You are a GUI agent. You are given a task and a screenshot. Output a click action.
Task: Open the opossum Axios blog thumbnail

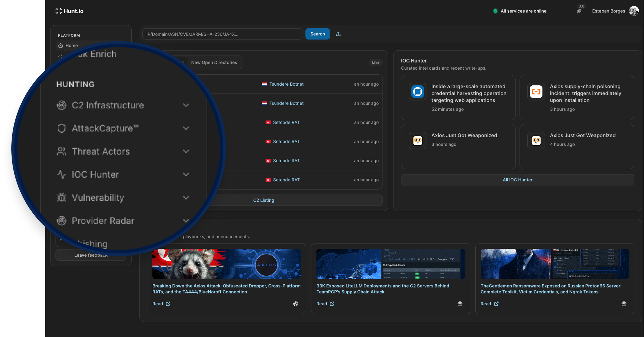pyautogui.click(x=226, y=264)
